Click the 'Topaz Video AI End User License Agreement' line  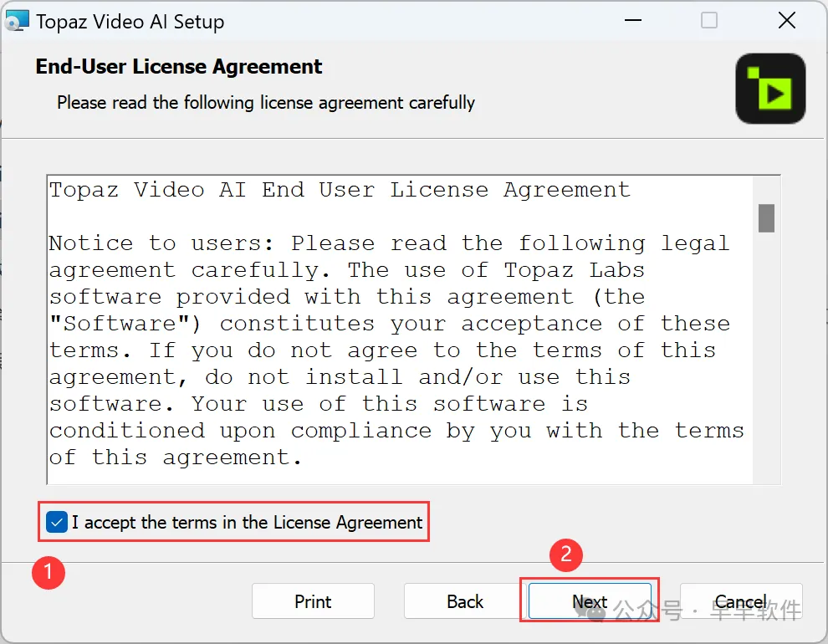tap(340, 190)
